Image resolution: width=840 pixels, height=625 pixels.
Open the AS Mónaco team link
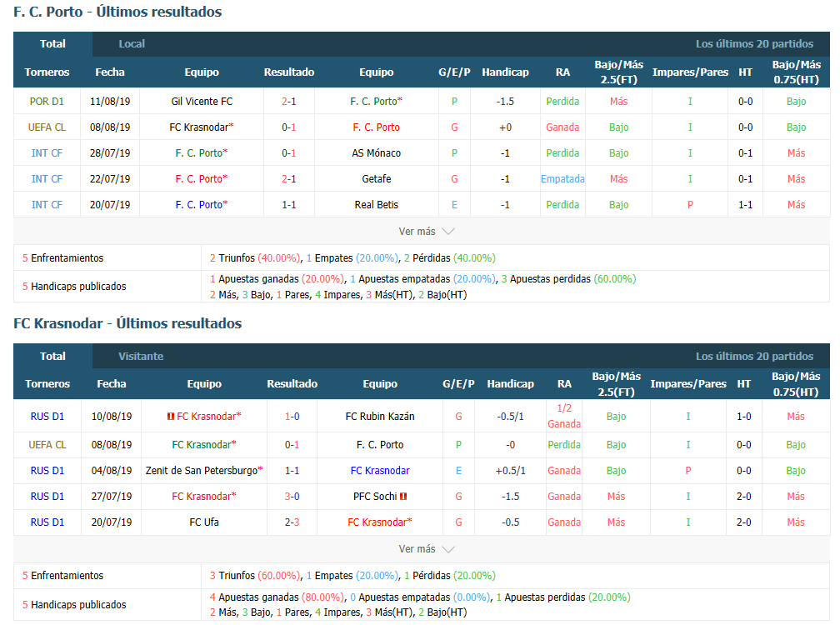coord(376,153)
